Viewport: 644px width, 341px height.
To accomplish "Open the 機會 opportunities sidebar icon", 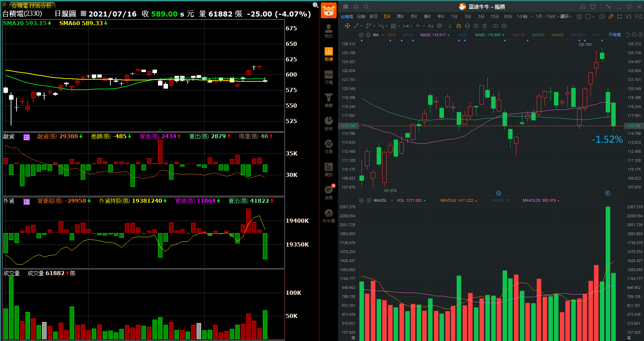I will (x=329, y=100).
